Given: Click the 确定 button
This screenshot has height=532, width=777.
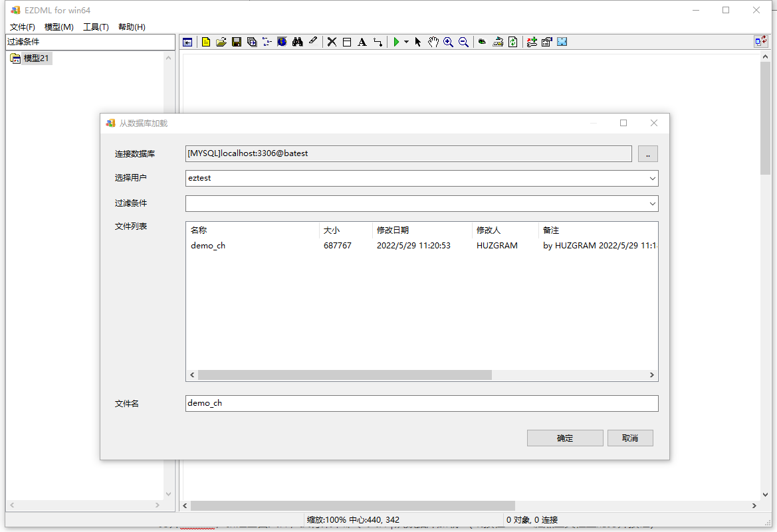Looking at the screenshot, I should click(x=565, y=438).
